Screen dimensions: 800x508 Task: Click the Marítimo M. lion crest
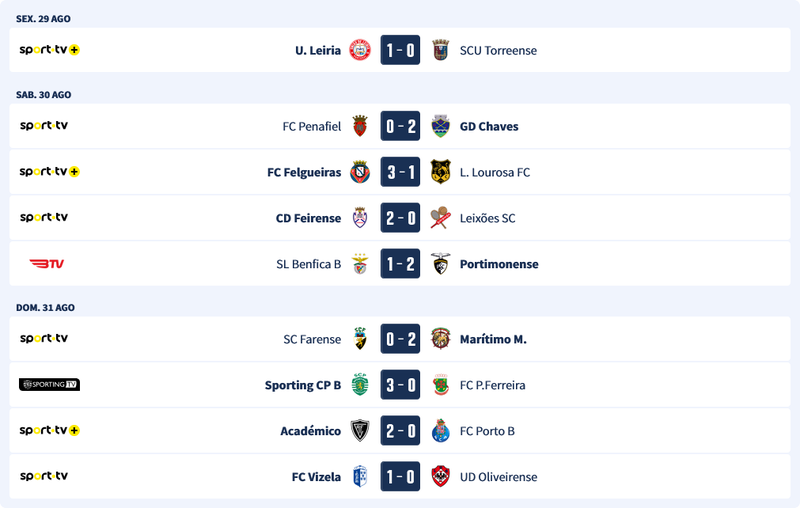[x=440, y=339]
